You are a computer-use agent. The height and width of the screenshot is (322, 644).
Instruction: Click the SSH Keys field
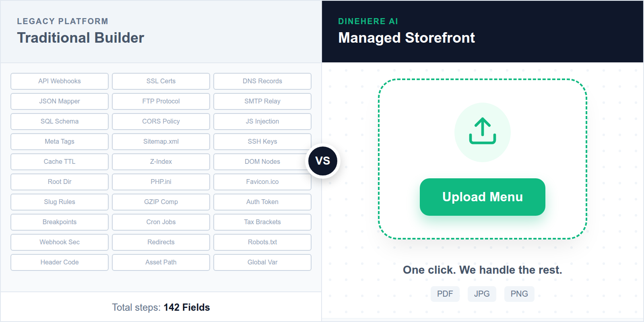(262, 142)
